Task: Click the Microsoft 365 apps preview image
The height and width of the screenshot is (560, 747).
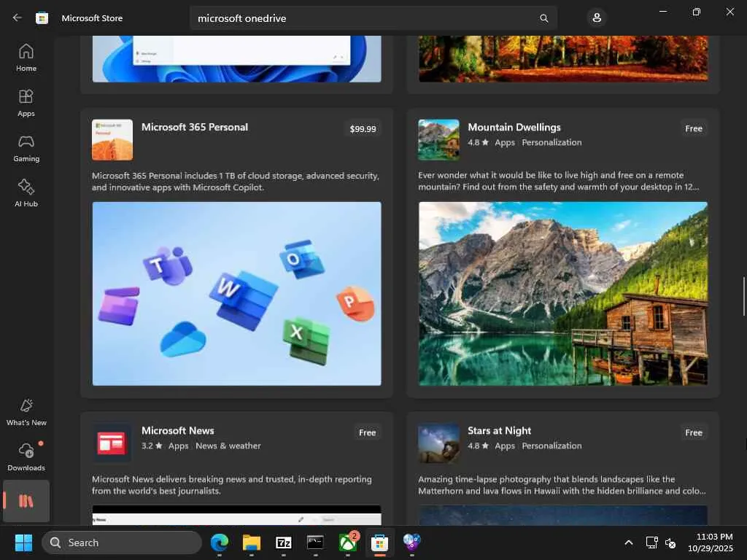Action: (x=237, y=293)
